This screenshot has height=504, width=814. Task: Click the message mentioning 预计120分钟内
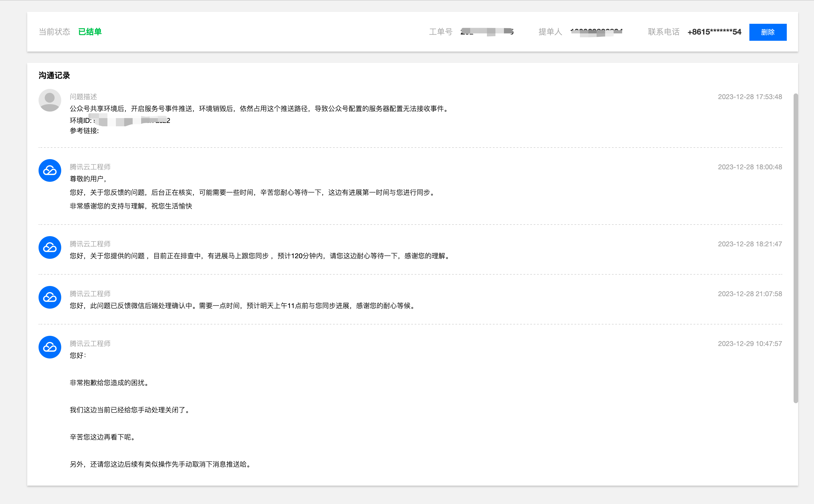(x=260, y=256)
